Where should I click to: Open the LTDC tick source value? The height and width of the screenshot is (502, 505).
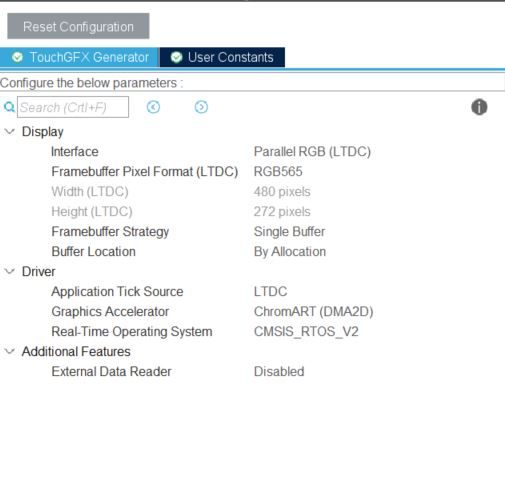pyautogui.click(x=270, y=292)
